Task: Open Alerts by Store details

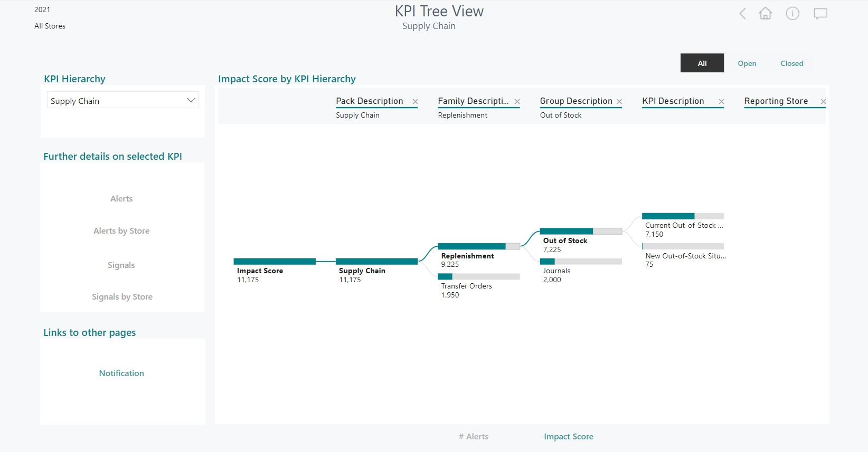Action: pos(121,231)
